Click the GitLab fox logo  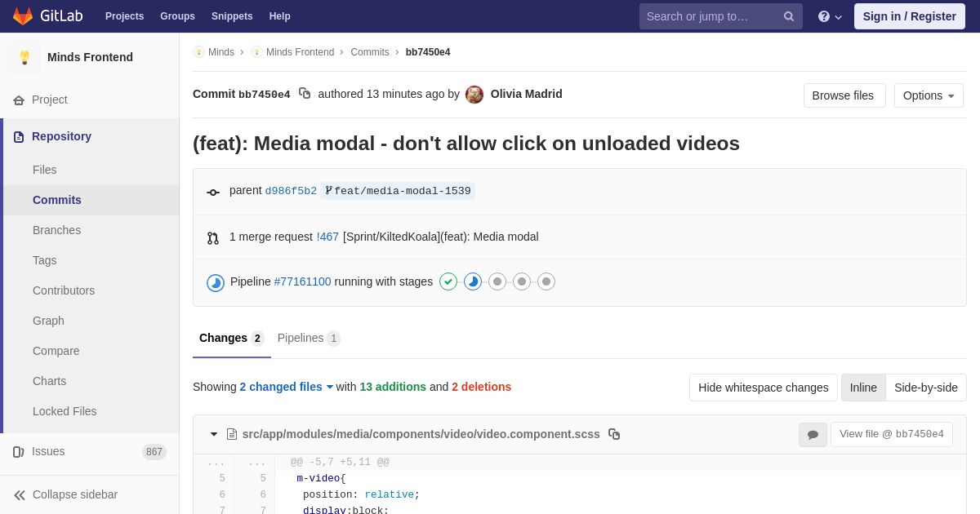23,16
